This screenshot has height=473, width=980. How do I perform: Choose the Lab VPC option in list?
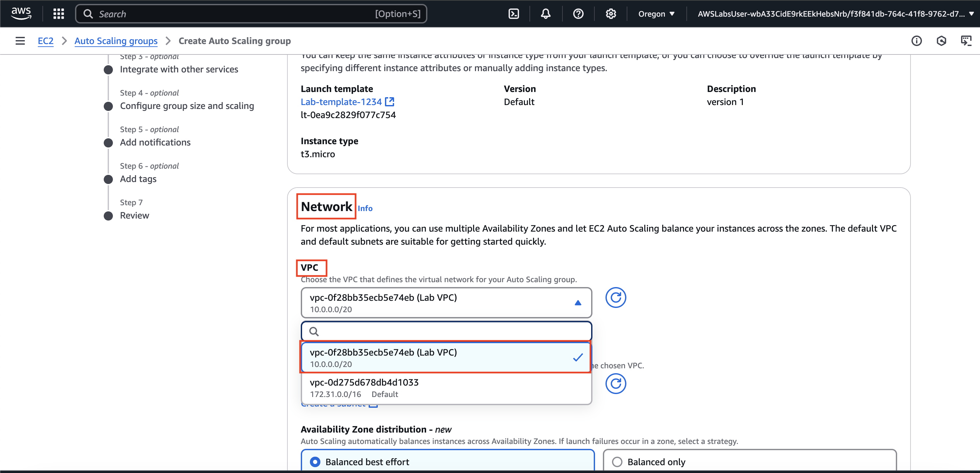pyautogui.click(x=446, y=357)
